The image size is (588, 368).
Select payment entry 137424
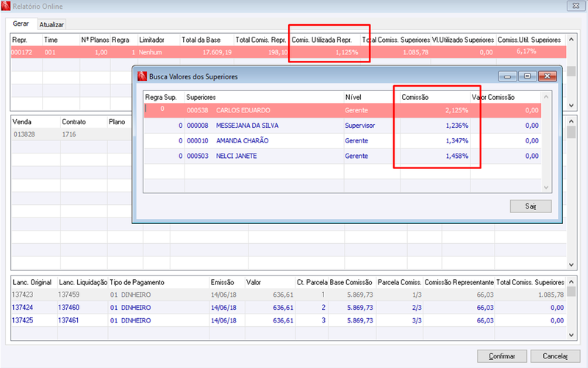(288, 308)
